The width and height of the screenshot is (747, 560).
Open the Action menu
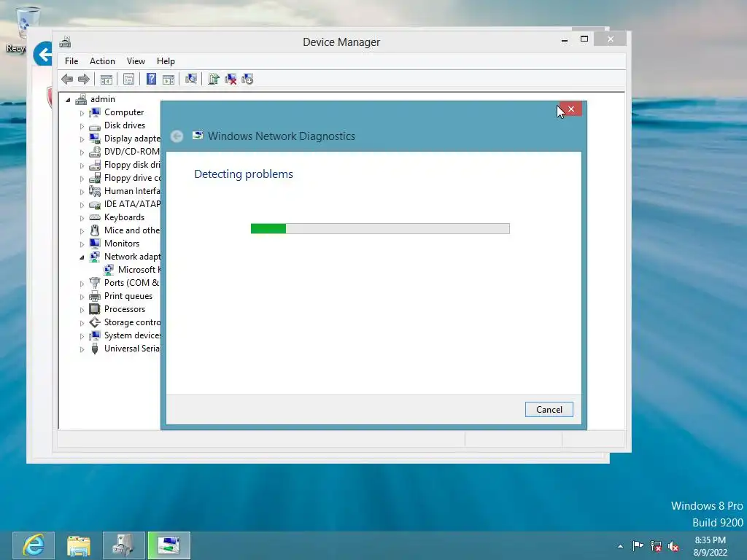(102, 61)
